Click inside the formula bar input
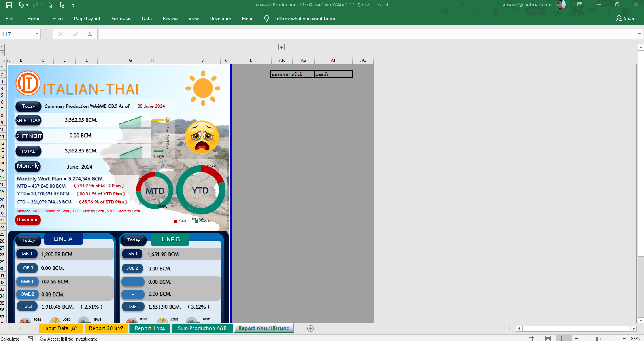 pyautogui.click(x=364, y=34)
